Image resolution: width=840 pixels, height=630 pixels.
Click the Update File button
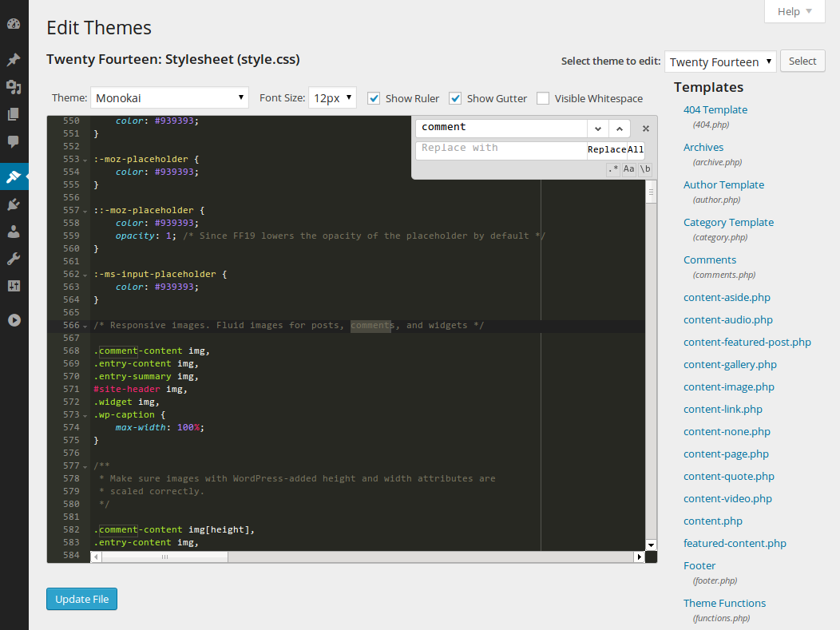tap(82, 599)
